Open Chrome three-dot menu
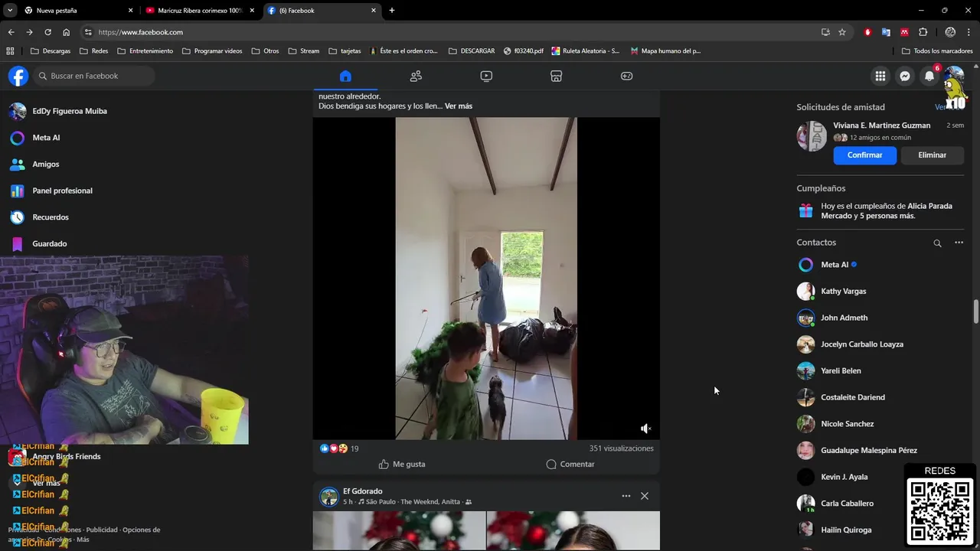Screen dimensions: 980x551 click(x=969, y=32)
